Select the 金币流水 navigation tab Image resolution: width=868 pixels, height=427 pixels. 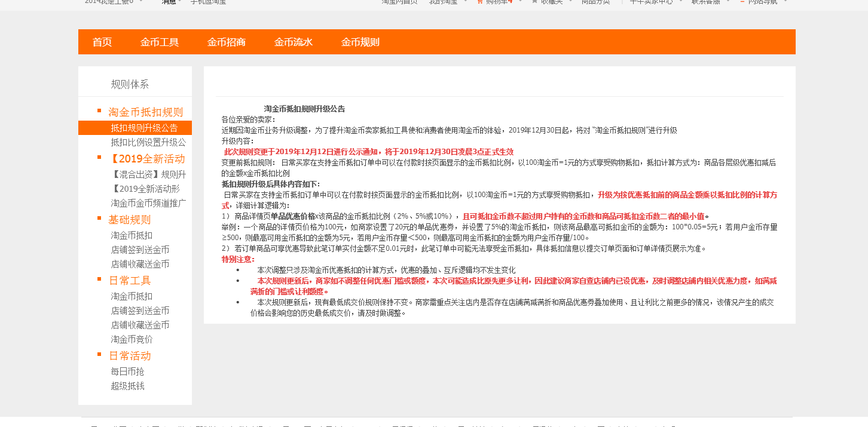[x=294, y=42]
